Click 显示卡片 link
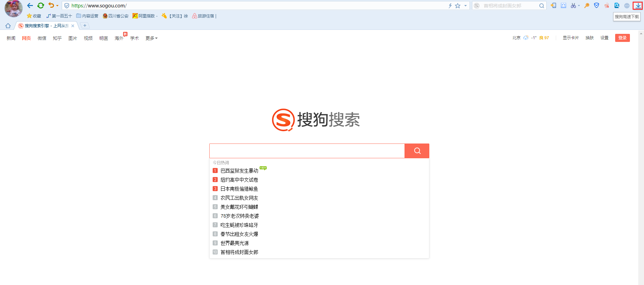 pyautogui.click(x=571, y=38)
